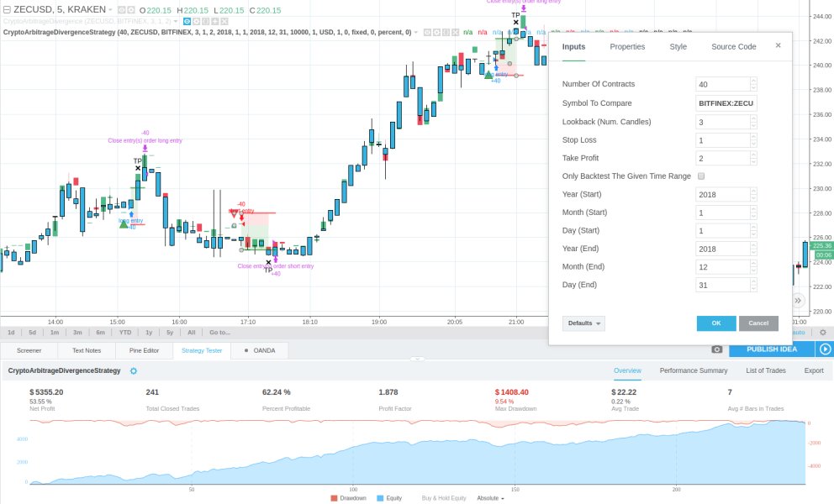This screenshot has height=504, width=834.
Task: Adjust Year (Start) stepper arrows
Action: [753, 195]
